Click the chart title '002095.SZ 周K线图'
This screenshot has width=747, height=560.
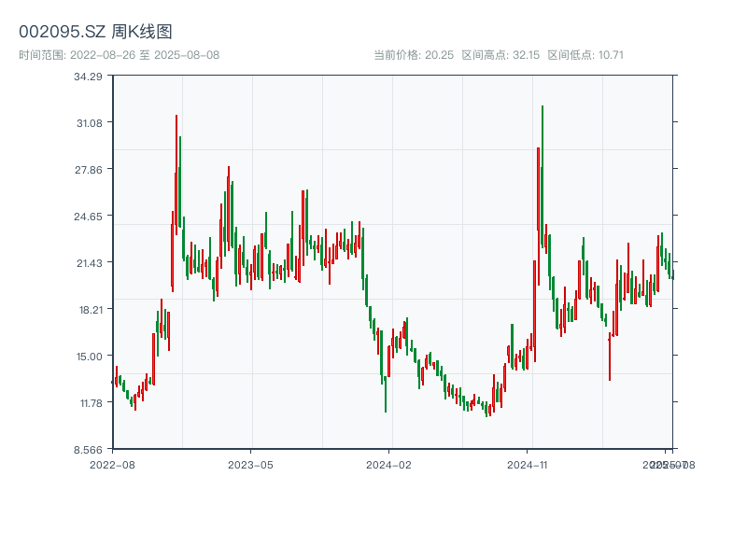point(95,32)
